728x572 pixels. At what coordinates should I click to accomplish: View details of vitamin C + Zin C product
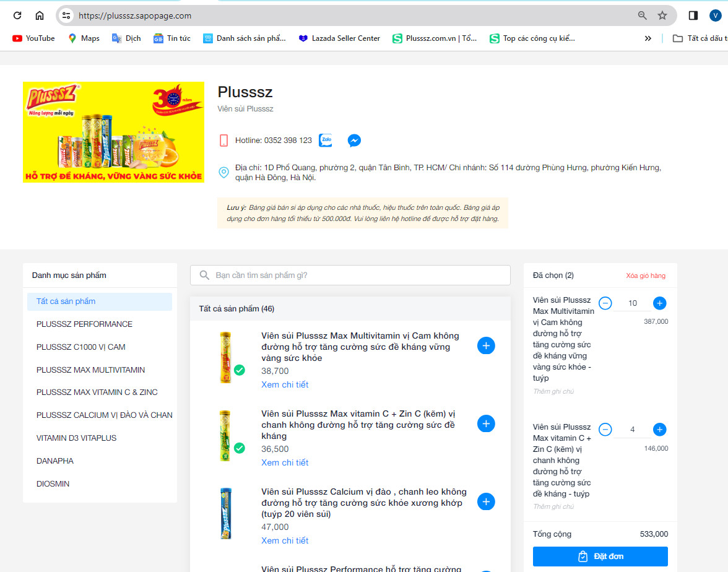point(285,462)
